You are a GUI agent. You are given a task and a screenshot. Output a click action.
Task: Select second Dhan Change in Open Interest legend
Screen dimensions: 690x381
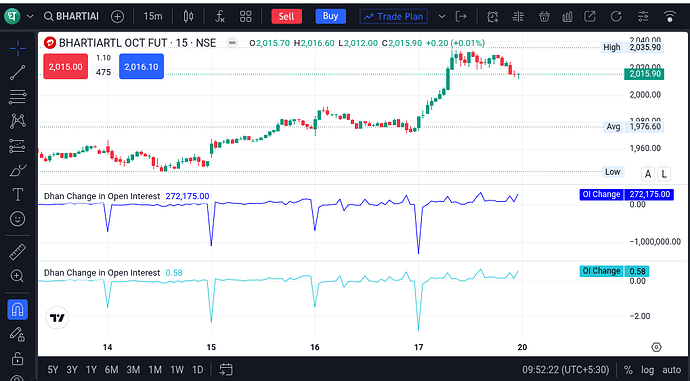point(102,273)
